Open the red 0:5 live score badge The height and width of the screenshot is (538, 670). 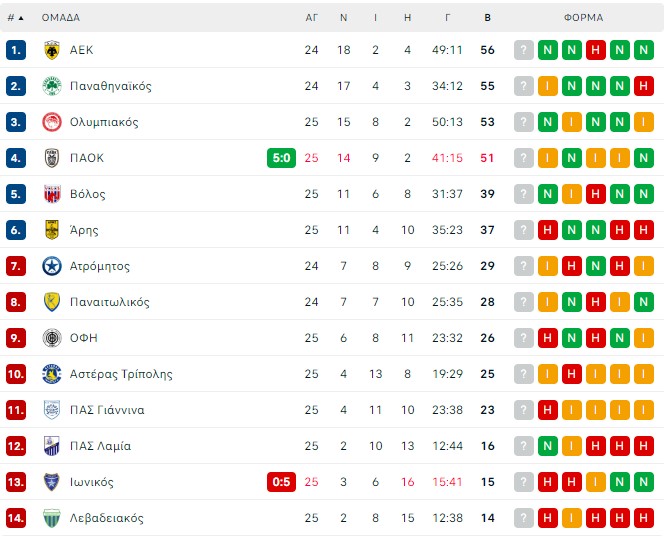pyautogui.click(x=281, y=482)
